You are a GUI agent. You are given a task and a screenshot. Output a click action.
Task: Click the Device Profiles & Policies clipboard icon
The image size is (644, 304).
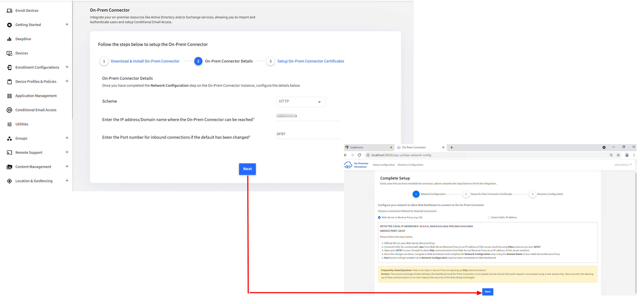click(10, 82)
